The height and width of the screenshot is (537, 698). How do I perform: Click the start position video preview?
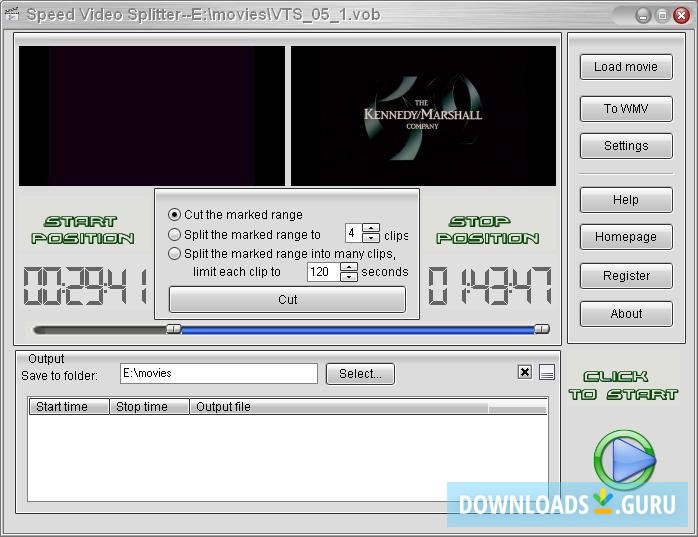[152, 116]
